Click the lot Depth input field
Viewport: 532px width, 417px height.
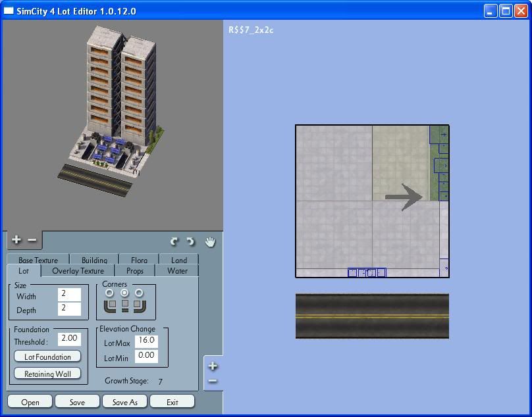pos(69,309)
